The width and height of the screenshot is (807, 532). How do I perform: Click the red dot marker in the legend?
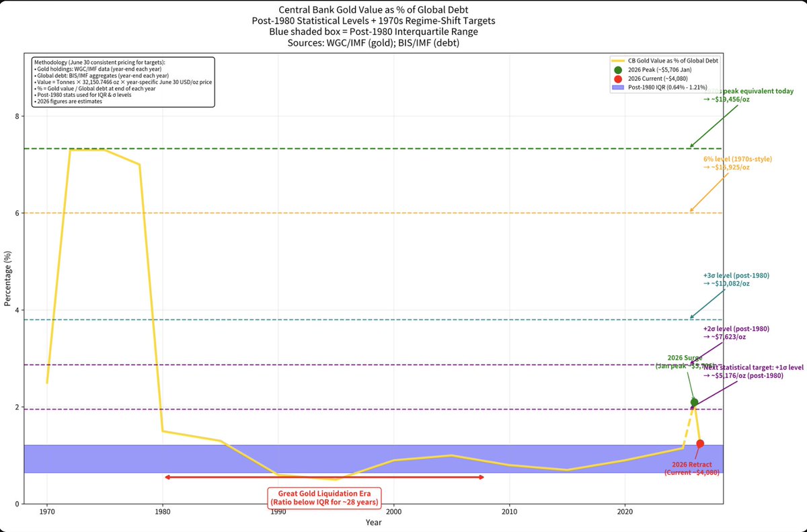coord(619,79)
